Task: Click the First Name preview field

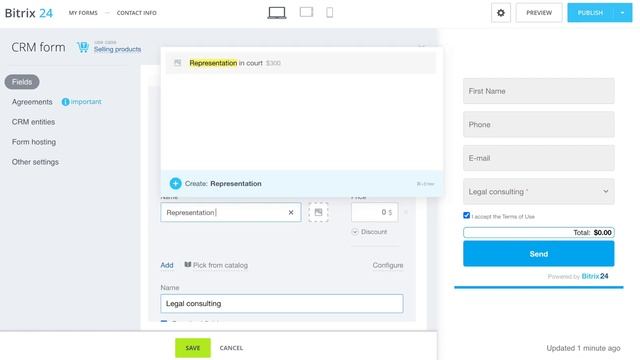Action: point(538,91)
